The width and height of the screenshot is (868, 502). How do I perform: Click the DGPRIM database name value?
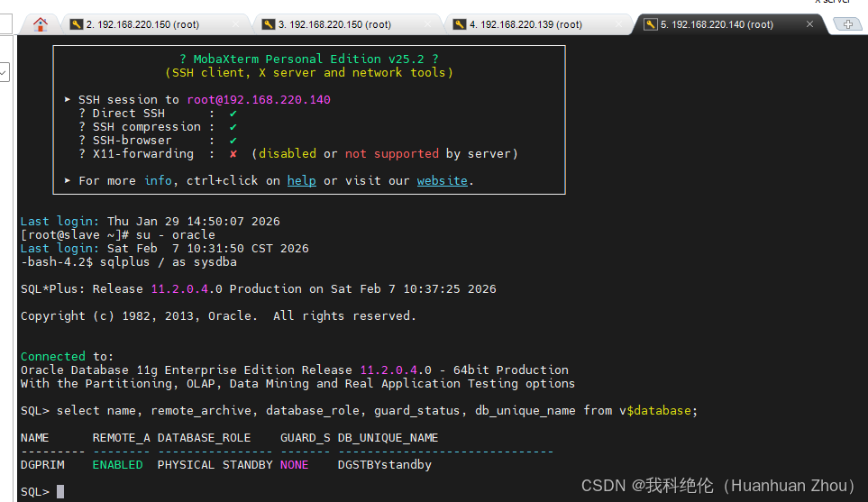tap(42, 465)
